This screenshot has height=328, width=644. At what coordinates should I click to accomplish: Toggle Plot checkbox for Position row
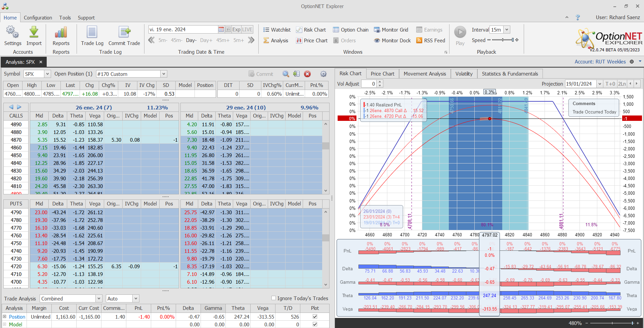click(315, 317)
